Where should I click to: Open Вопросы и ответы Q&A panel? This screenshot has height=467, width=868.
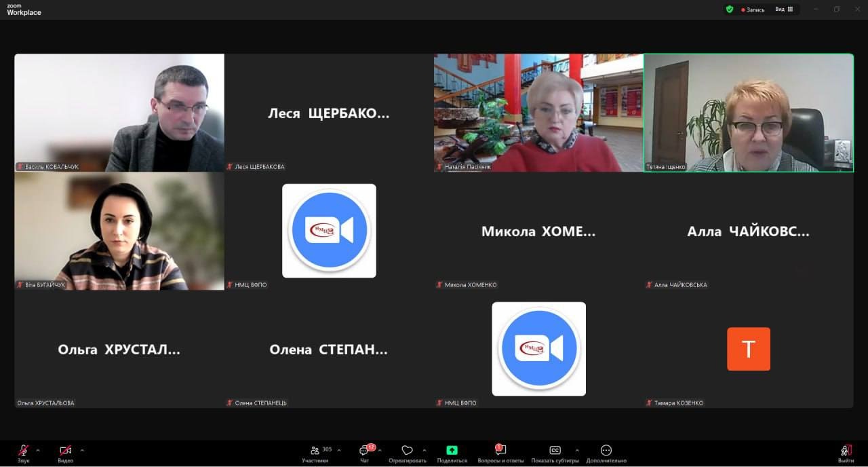tap(500, 453)
